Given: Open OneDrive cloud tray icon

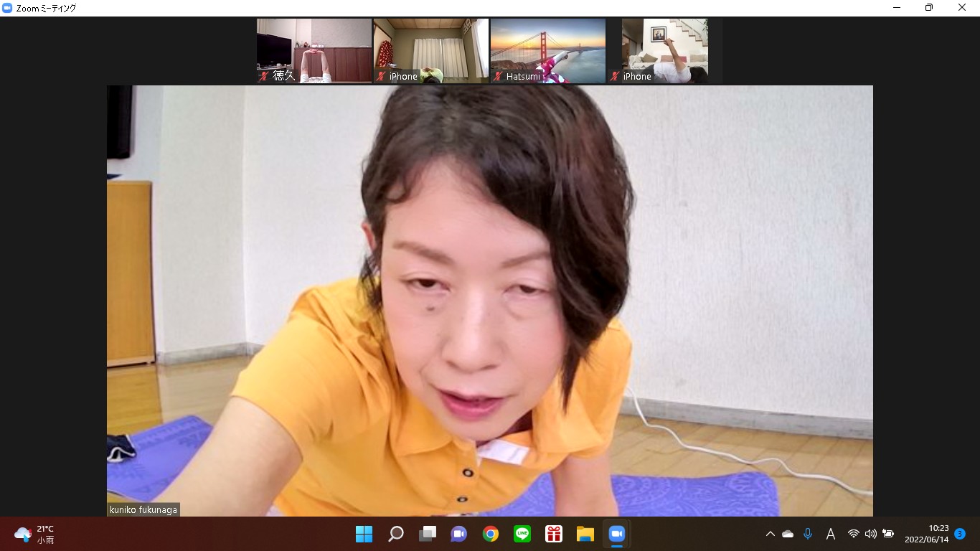Looking at the screenshot, I should pyautogui.click(x=788, y=534).
